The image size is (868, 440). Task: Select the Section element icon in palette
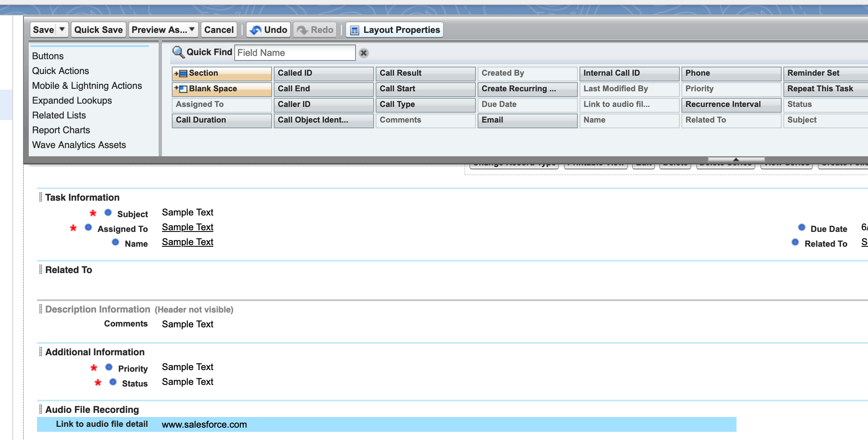pyautogui.click(x=181, y=73)
